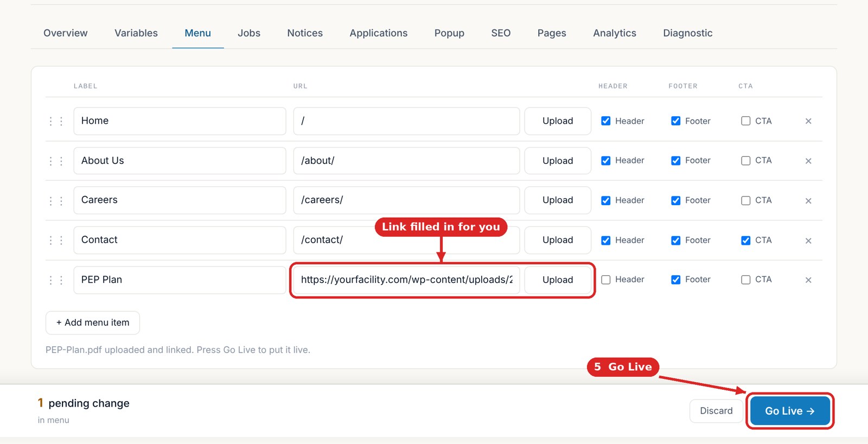The width and height of the screenshot is (868, 444).
Task: Enable CTA for PEP Plan row
Action: 746,280
